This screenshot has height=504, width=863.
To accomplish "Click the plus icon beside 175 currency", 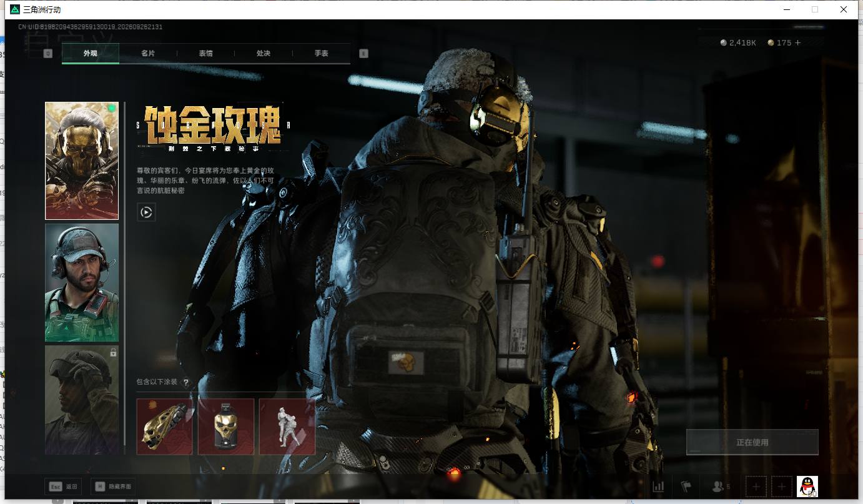I will coord(798,42).
